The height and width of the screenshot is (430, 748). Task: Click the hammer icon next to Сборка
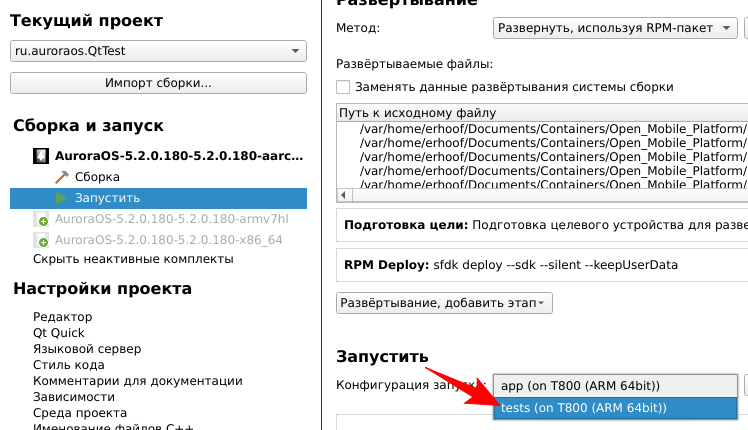pos(62,177)
